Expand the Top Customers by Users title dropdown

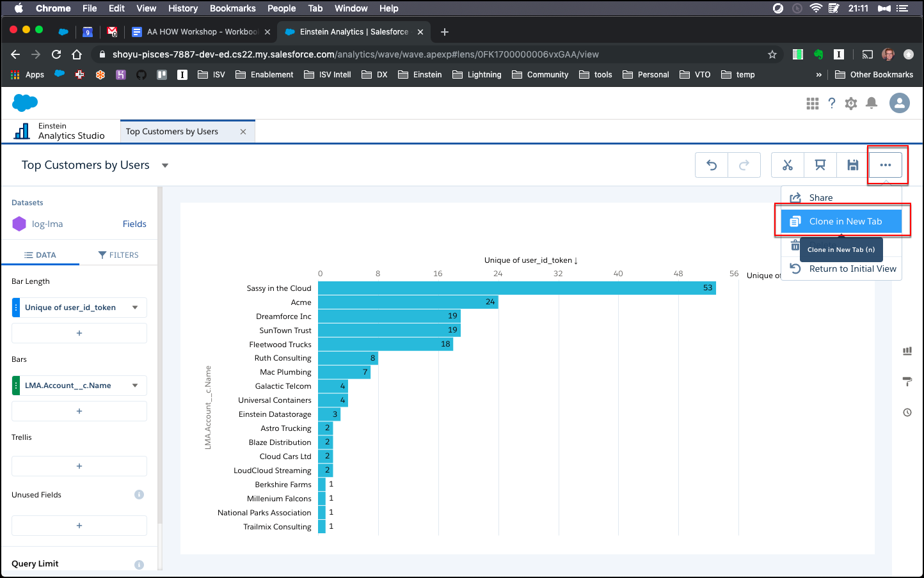(165, 166)
